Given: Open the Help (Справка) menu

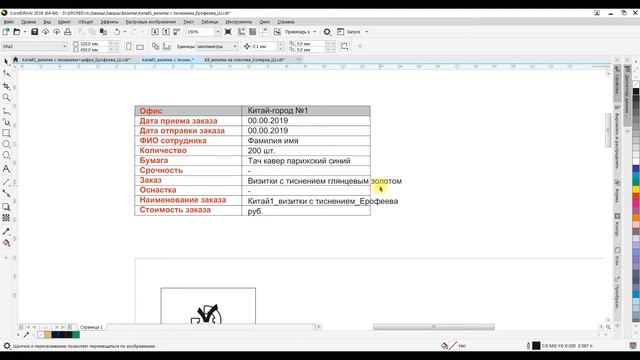Looking at the screenshot, I should (x=286, y=22).
